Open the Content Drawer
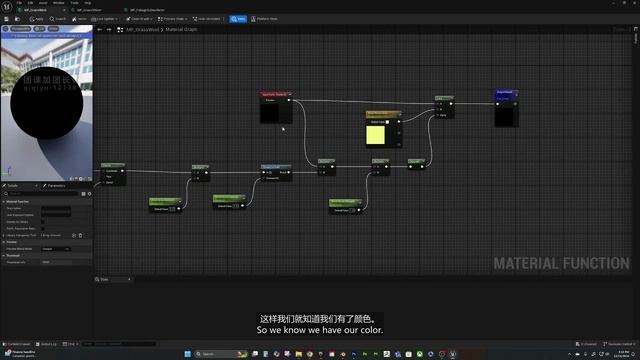The height and width of the screenshot is (360, 640). [16, 344]
